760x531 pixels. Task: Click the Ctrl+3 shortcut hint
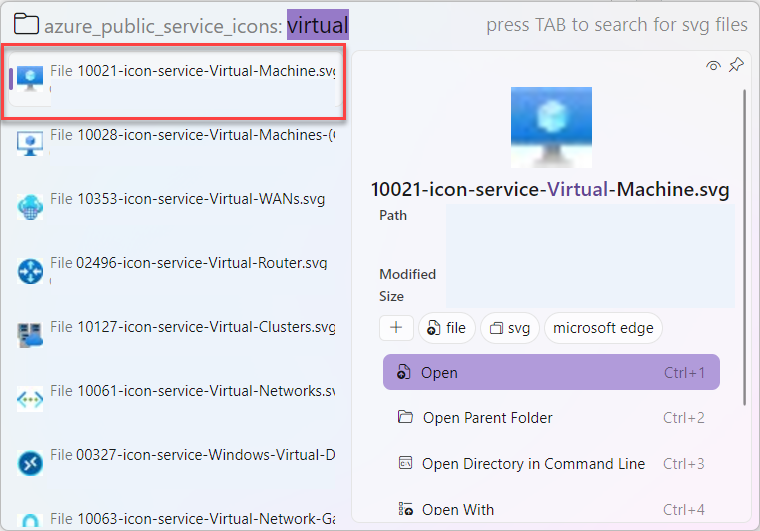click(x=683, y=464)
